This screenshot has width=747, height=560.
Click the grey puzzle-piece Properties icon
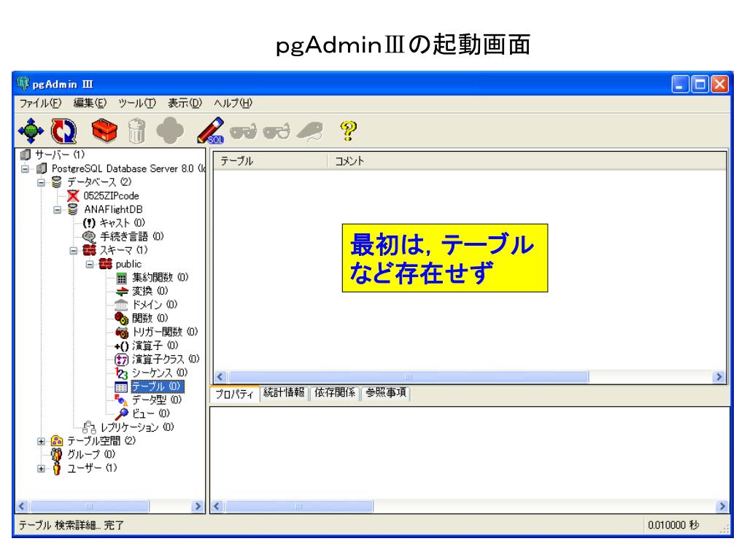pos(170,131)
